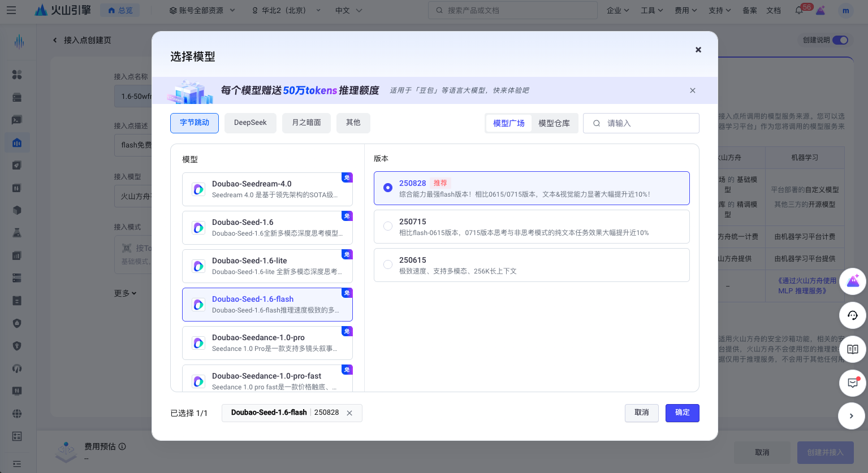Viewport: 868px width, 473px height.
Task: Switch to the 模型仓库 tab
Action: coord(554,123)
